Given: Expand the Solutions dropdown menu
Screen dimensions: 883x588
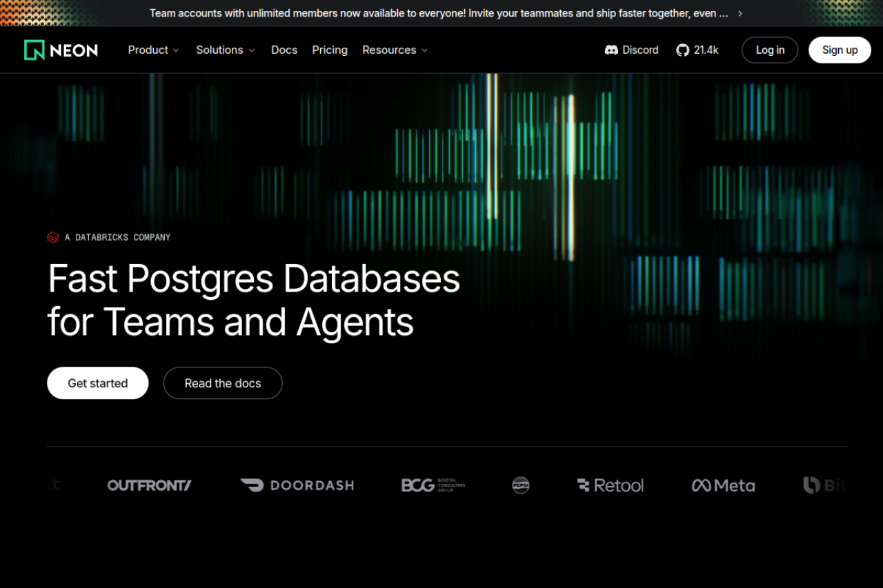Looking at the screenshot, I should point(225,50).
